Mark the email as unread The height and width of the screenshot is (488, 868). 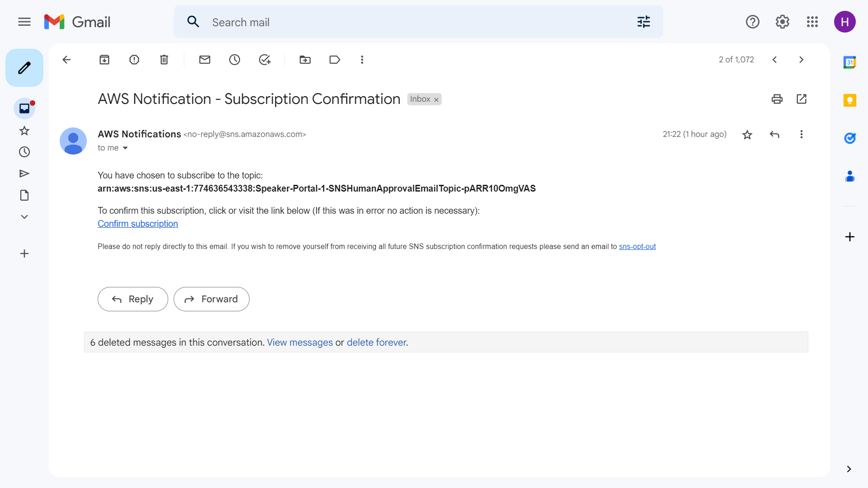tap(205, 60)
